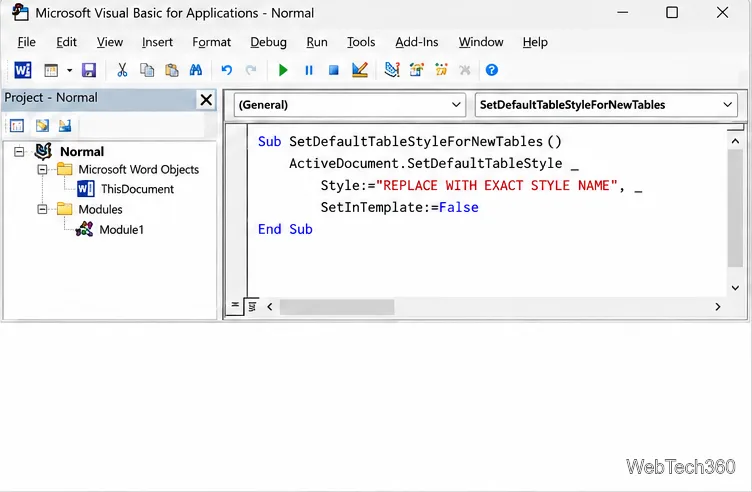
Task: Open the Insert object dropdown arrow
Action: (x=70, y=70)
